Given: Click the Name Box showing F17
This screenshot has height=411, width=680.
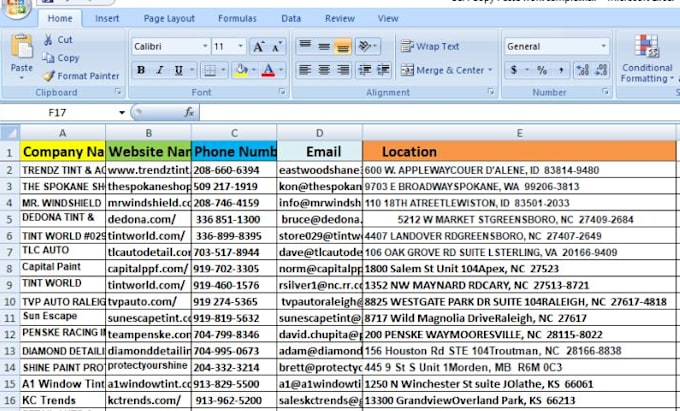Looking at the screenshot, I should click(57, 113).
